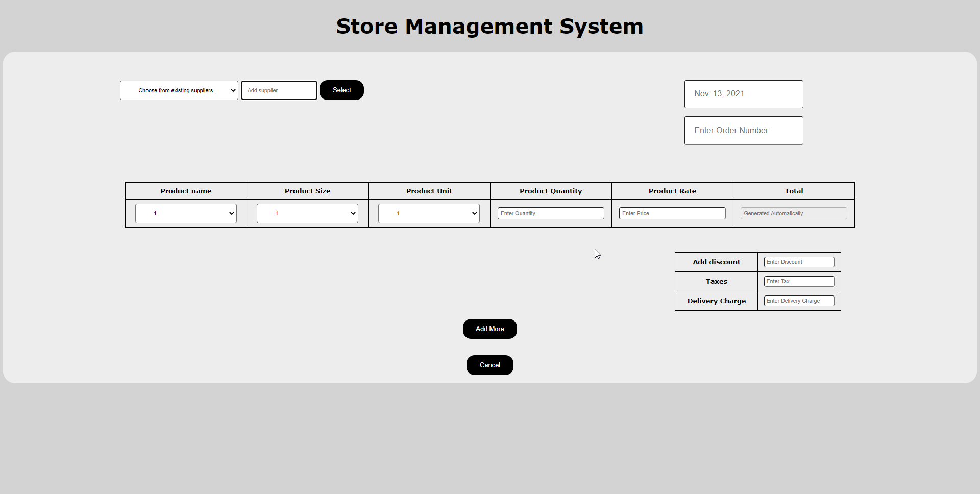Click the Add discount label

(716, 262)
